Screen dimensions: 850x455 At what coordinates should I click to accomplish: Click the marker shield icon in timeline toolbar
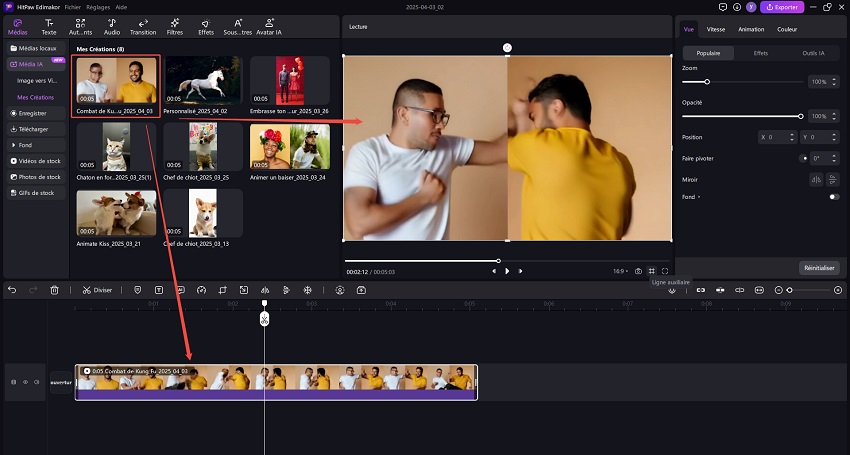pyautogui.click(x=138, y=290)
